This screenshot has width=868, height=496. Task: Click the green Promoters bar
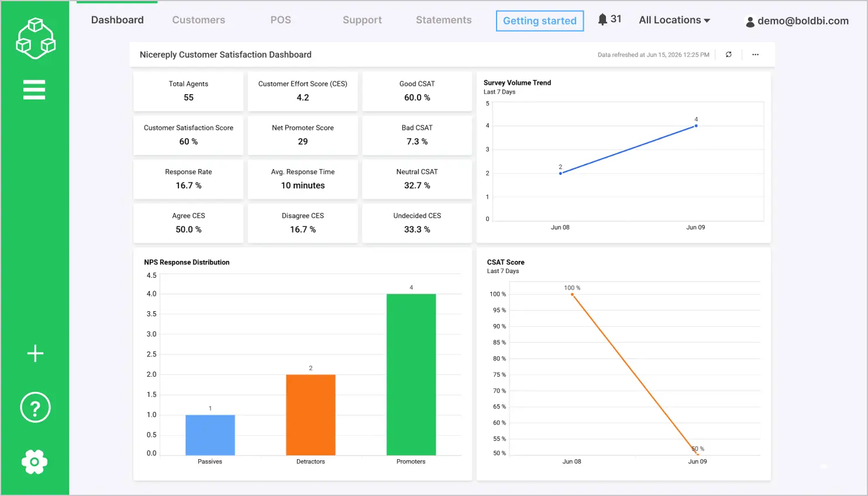point(411,374)
